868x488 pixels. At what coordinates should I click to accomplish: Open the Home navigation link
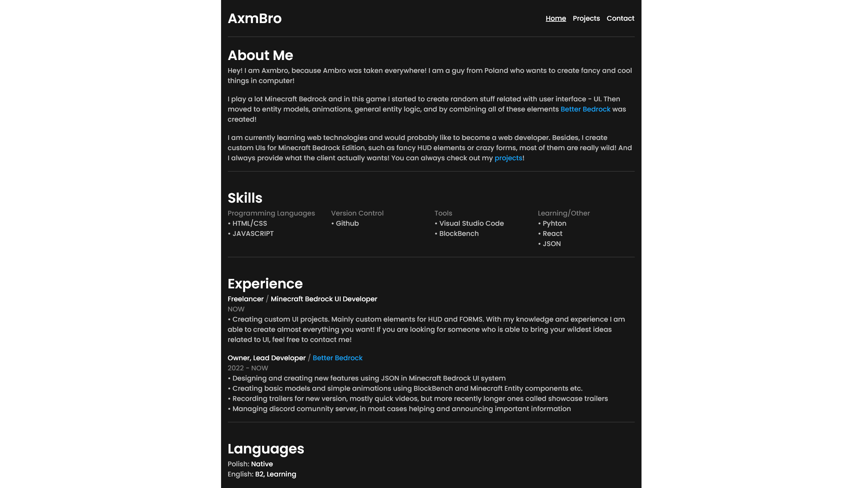556,18
